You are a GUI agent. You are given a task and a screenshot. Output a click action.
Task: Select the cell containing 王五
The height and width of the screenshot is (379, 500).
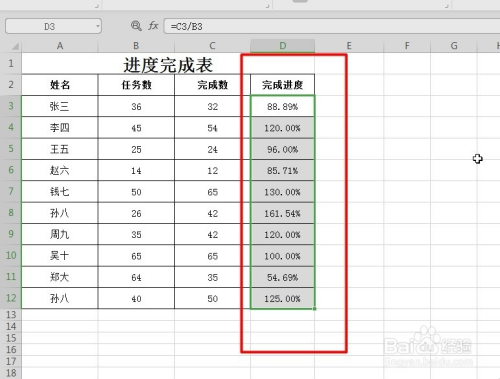60,149
